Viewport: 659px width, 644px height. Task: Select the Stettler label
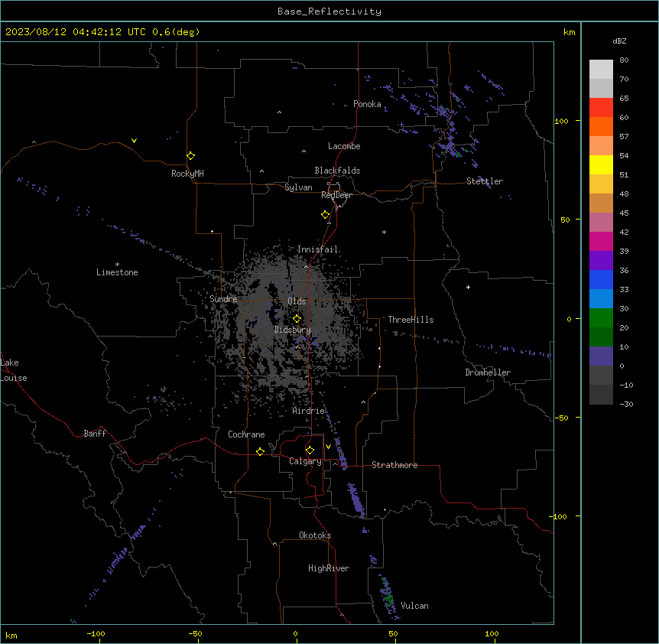point(484,181)
